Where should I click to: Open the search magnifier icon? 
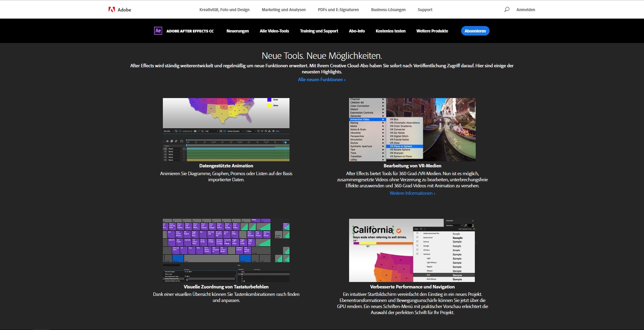pyautogui.click(x=507, y=9)
